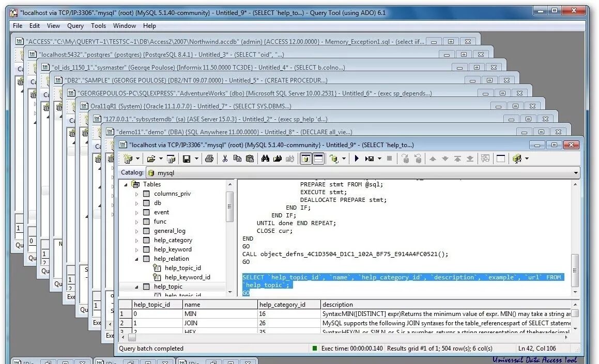Open the Window menu

point(124,26)
